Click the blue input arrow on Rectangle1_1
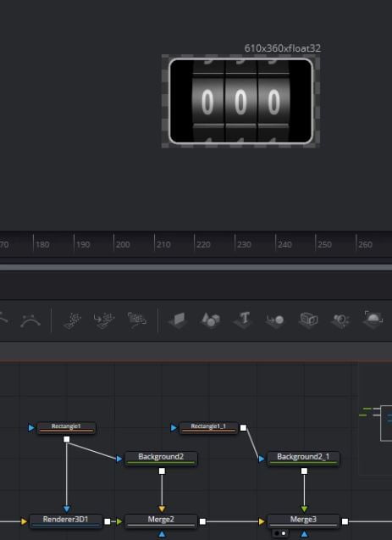 pos(174,428)
